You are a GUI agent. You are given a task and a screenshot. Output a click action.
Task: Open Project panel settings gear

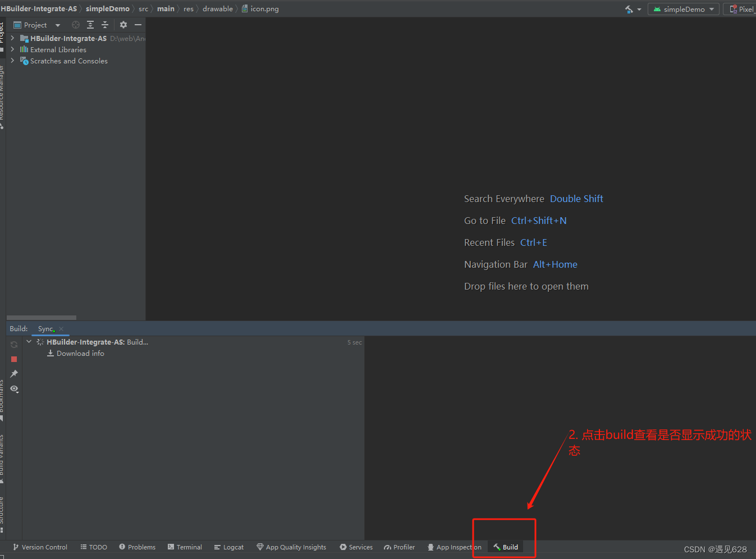pyautogui.click(x=123, y=25)
